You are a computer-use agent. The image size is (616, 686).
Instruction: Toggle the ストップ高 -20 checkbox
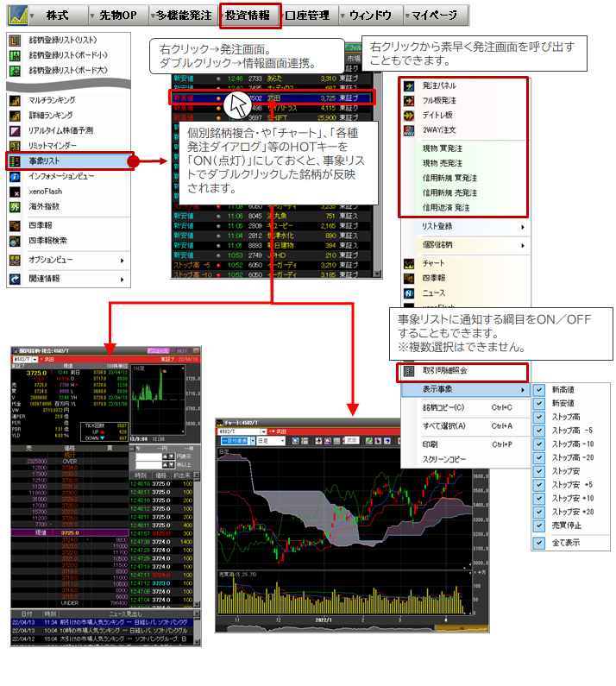click(539, 457)
